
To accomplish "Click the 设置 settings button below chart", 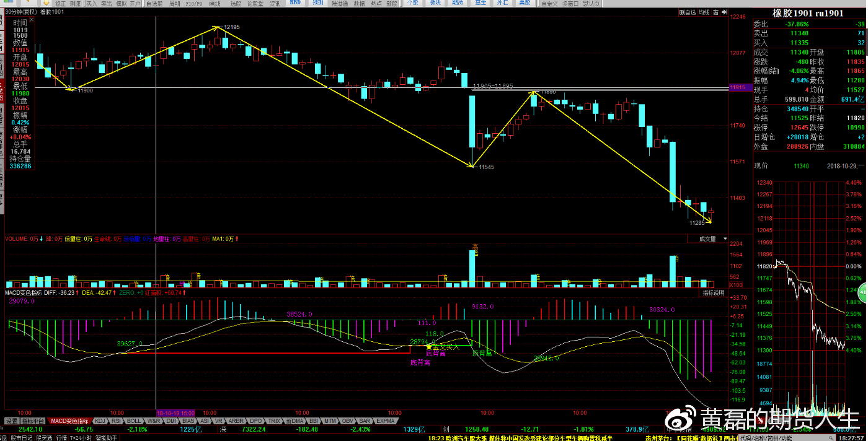I will coord(12,421).
